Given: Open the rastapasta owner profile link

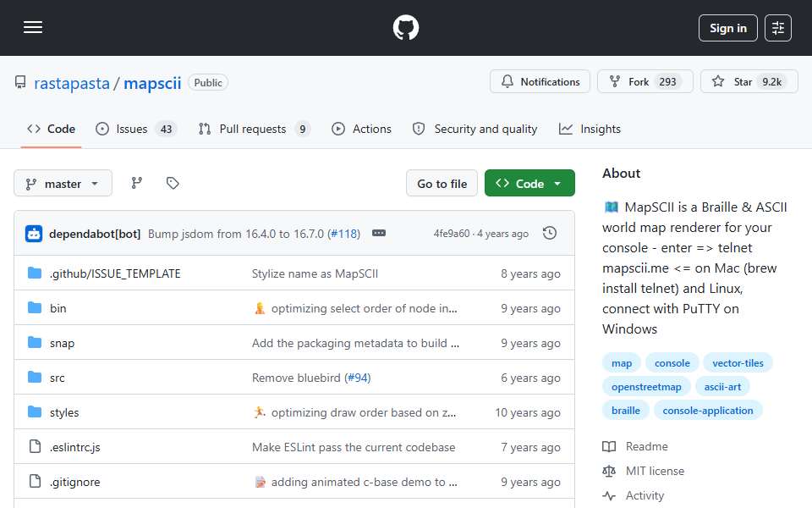Looking at the screenshot, I should point(71,83).
